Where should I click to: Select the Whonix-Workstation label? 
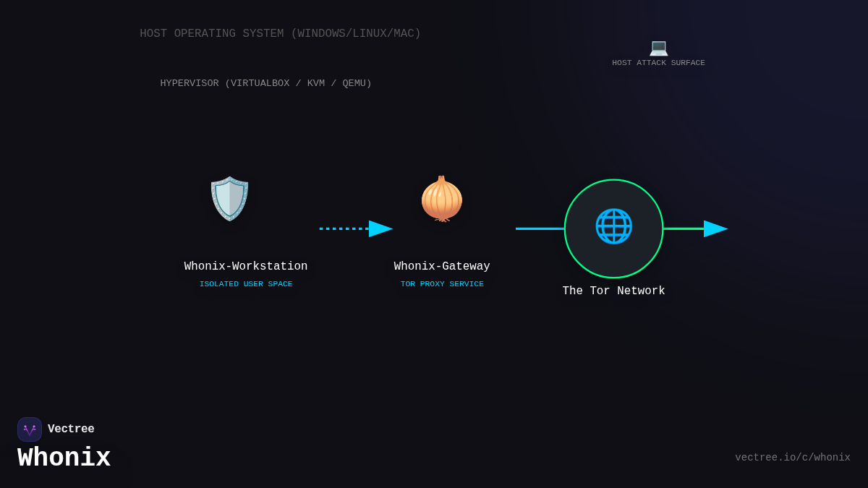[246, 267]
